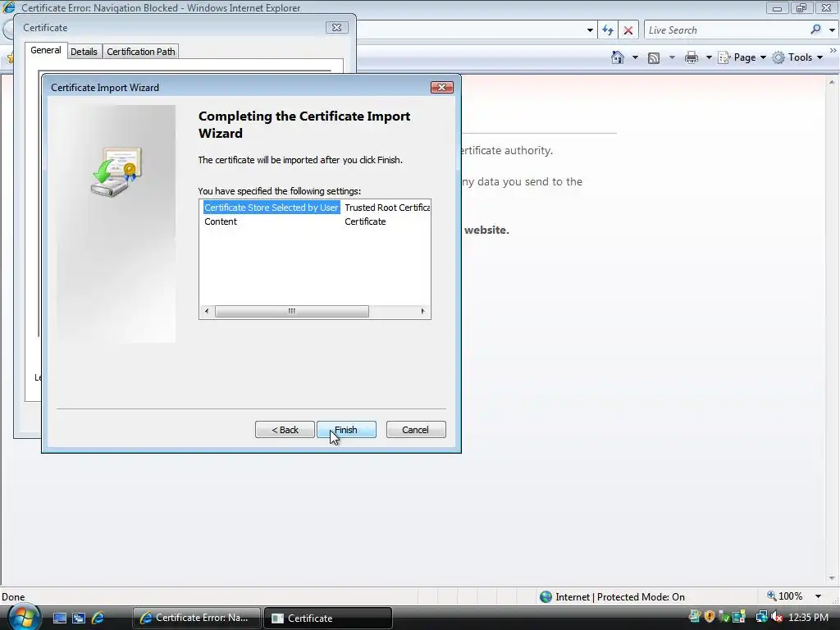Viewport: 840px width, 630px height.
Task: Click into the Live Search box
Action: click(726, 30)
